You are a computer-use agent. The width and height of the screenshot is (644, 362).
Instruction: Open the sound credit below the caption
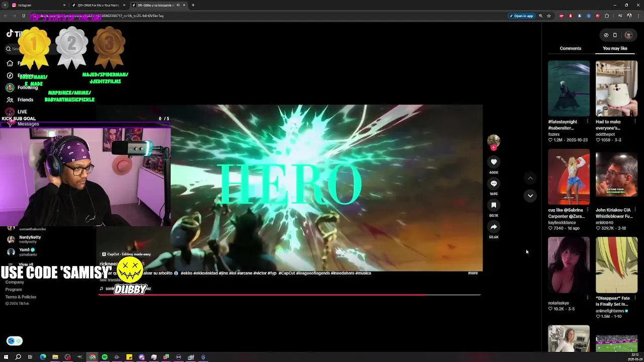coord(126,289)
